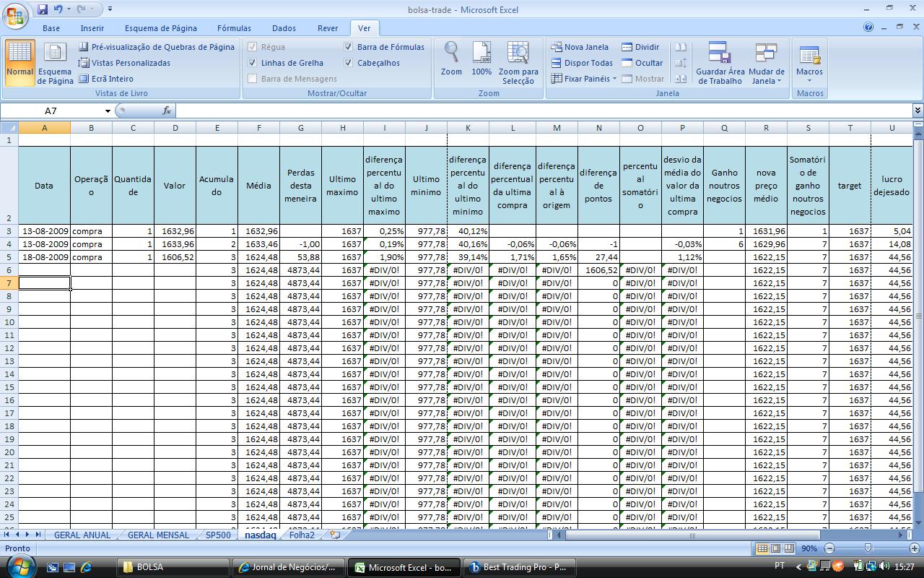The width and height of the screenshot is (924, 578).
Task: Open the Rever ribbon tab
Action: (328, 28)
